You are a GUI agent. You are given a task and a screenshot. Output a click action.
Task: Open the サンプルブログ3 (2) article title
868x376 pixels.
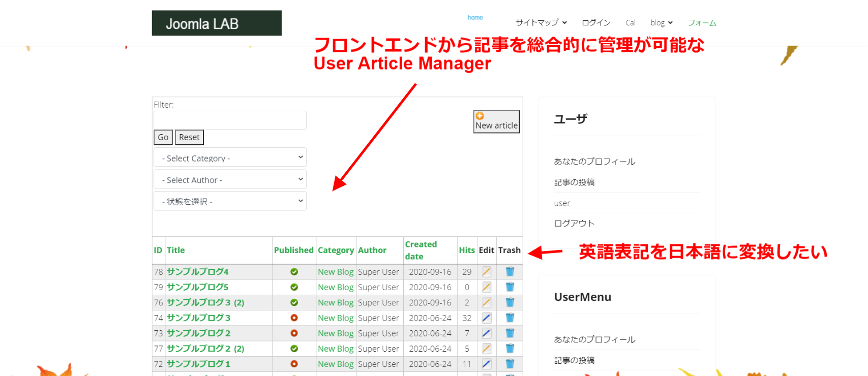point(205,302)
